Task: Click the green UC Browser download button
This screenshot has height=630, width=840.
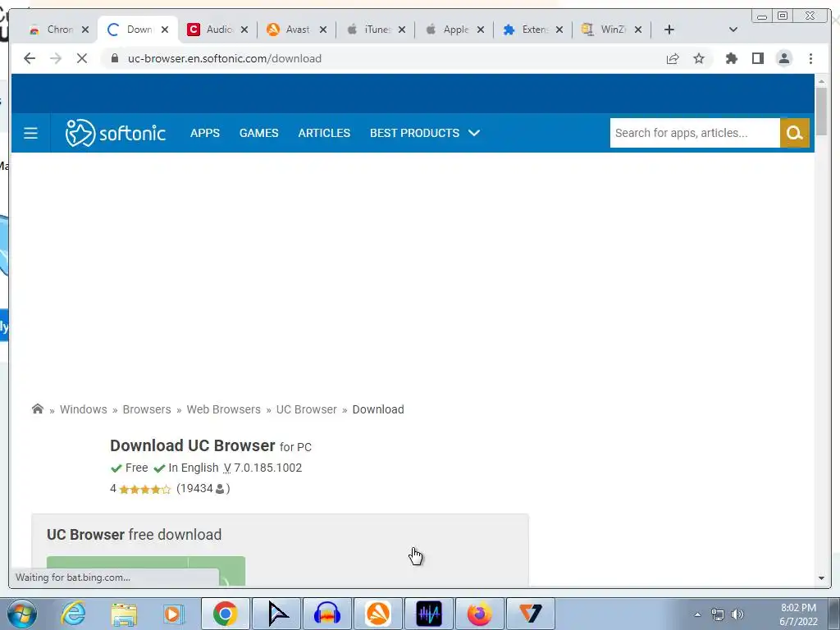Action: pos(146,571)
